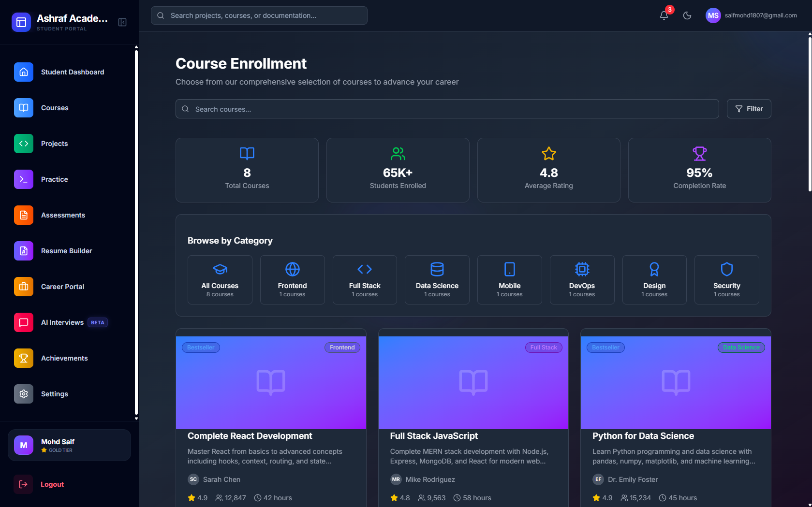Click Full Stack JavaScript title
This screenshot has height=507, width=812.
434,436
